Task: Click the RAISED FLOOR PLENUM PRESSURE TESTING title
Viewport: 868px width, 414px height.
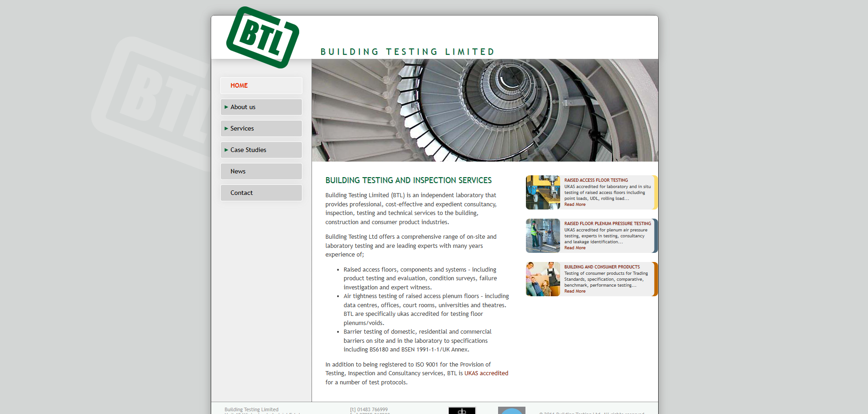Action: [x=608, y=224]
